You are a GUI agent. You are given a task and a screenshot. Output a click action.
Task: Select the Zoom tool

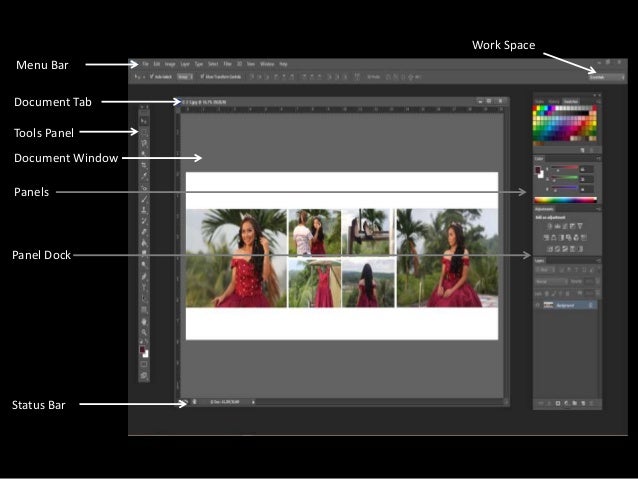(x=144, y=332)
